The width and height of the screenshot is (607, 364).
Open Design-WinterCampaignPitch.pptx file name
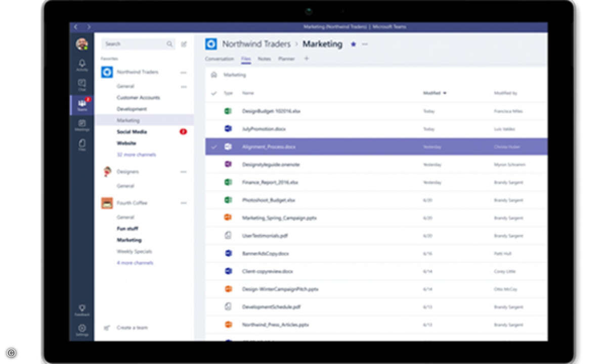280,289
